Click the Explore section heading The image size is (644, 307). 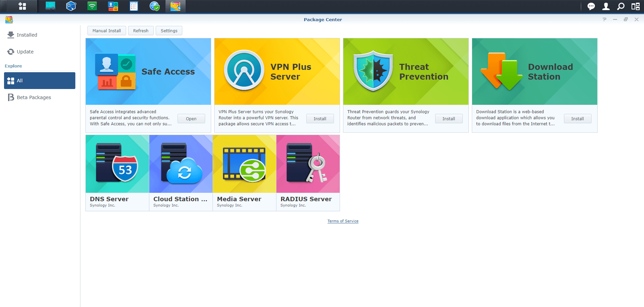[13, 66]
